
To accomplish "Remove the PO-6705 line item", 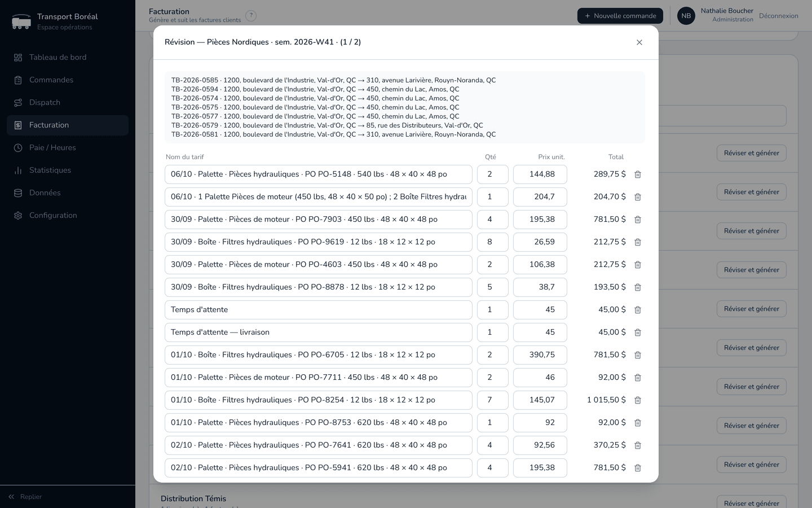I will [638, 355].
